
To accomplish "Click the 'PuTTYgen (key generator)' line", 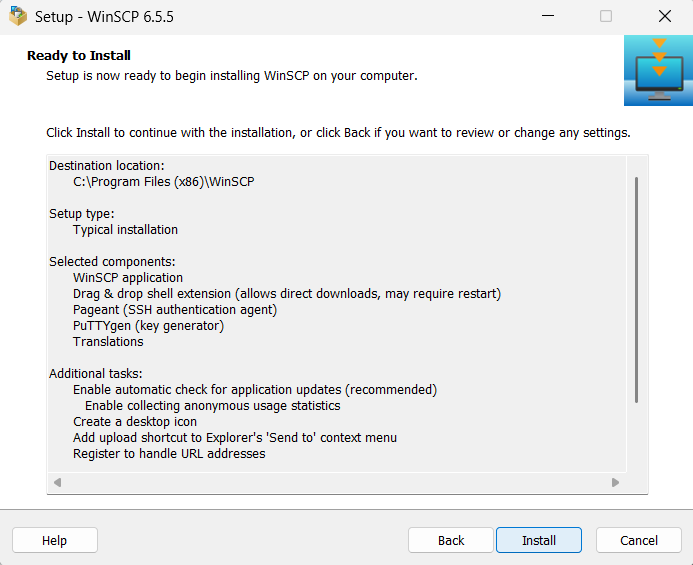I will [148, 325].
